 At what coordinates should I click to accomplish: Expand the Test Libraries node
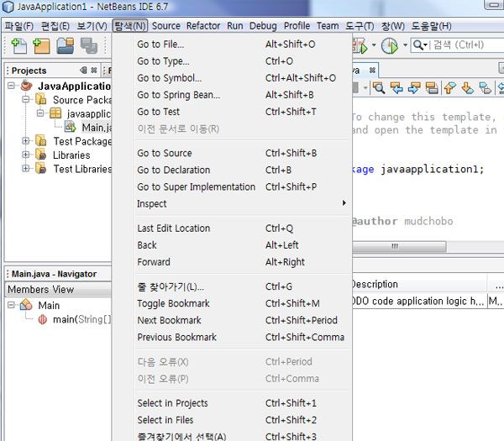pos(26,169)
